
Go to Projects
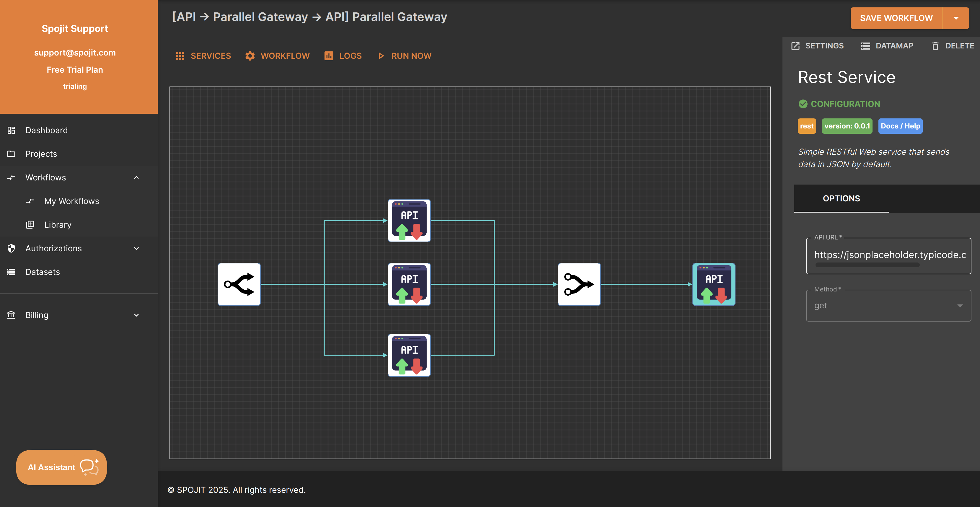click(79, 154)
